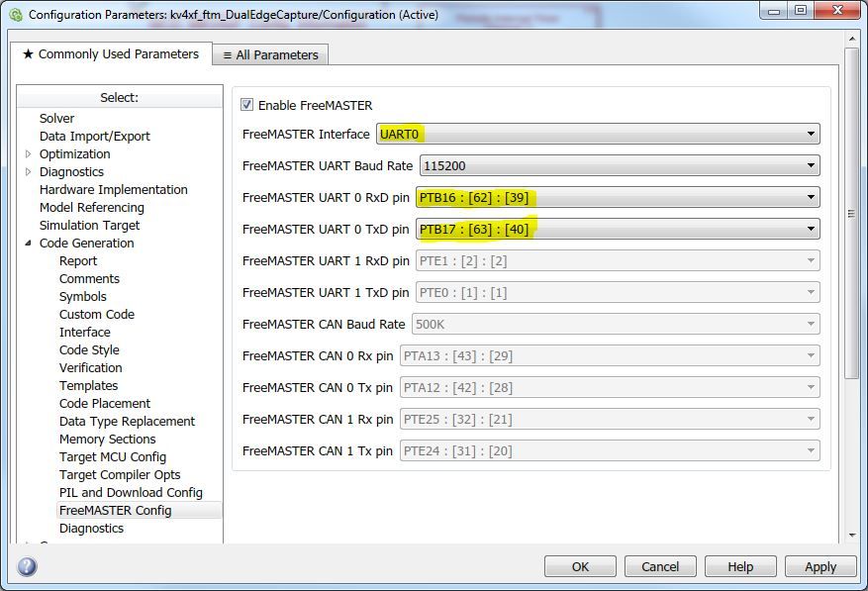Click the FreeMASTER Interface label text
The height and width of the screenshot is (591, 868).
[x=306, y=134]
